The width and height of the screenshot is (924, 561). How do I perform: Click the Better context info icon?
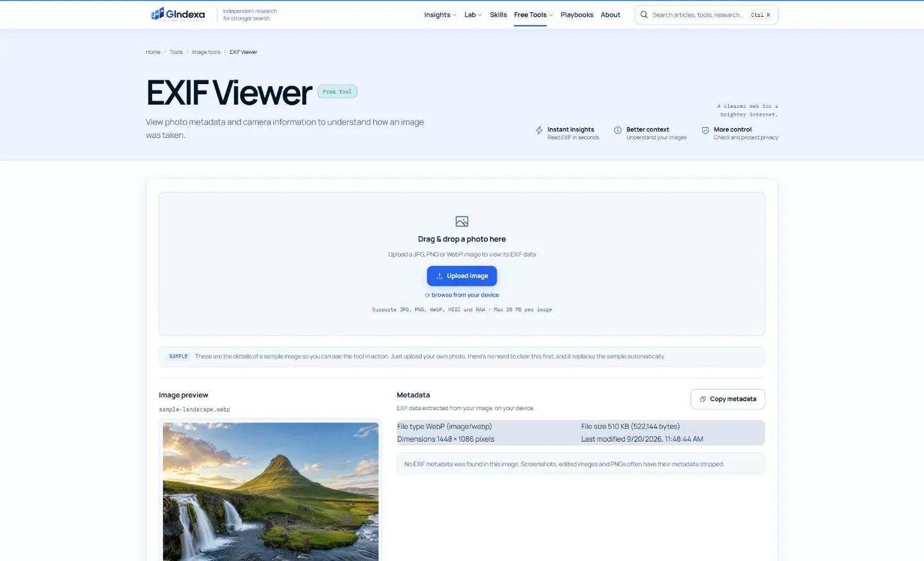(617, 130)
